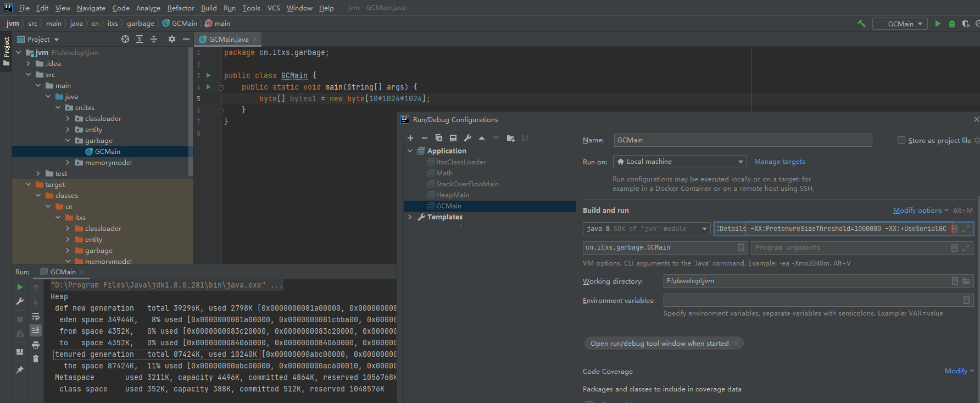Rerun GCMain from the Run panel play icon

(20, 287)
